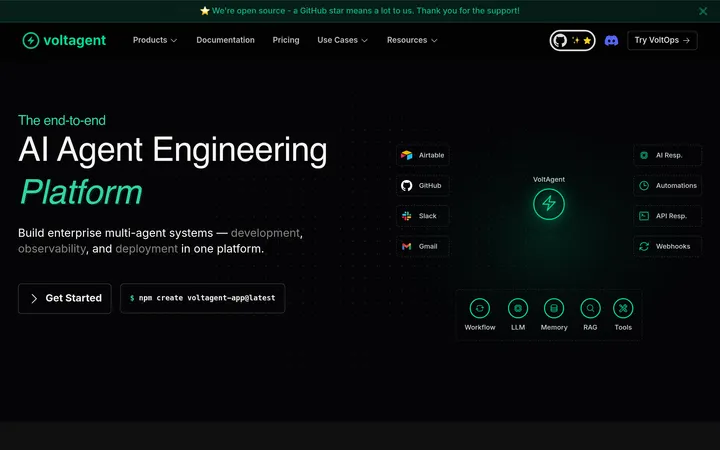Click 'The end-to-end' tagline text
Viewport: 720px width, 450px height.
coord(62,120)
